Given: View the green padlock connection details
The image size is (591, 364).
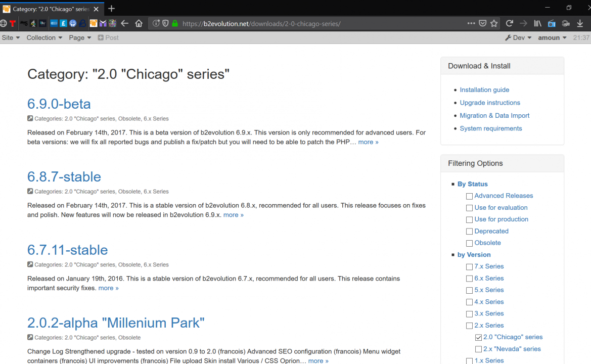Looking at the screenshot, I should click(175, 23).
